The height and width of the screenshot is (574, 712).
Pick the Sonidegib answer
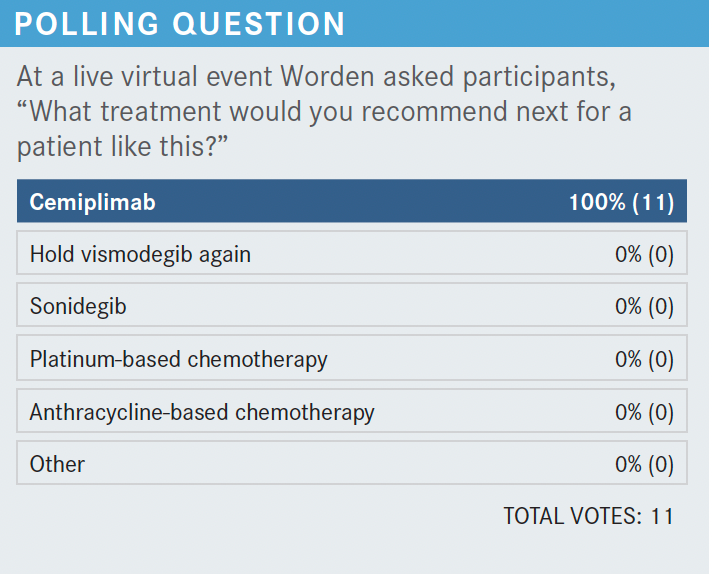tap(78, 306)
